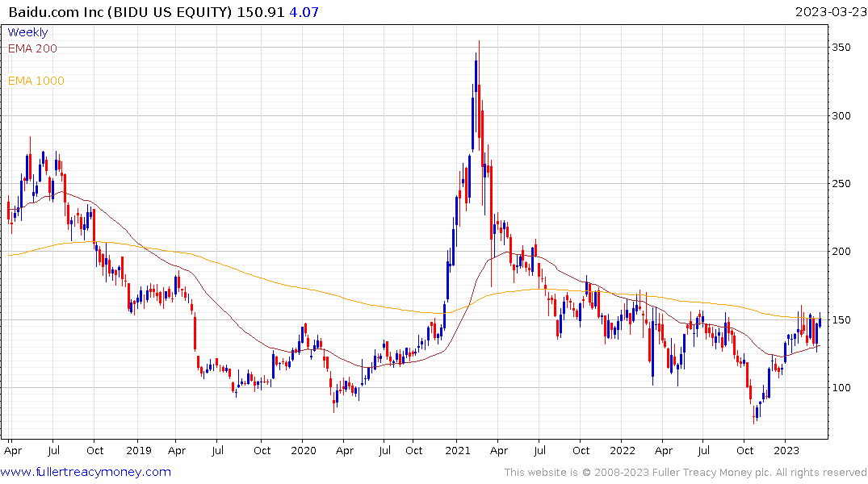Screen dimensions: 868x484
Task: Click the 300 price axis label
Action: [x=841, y=115]
